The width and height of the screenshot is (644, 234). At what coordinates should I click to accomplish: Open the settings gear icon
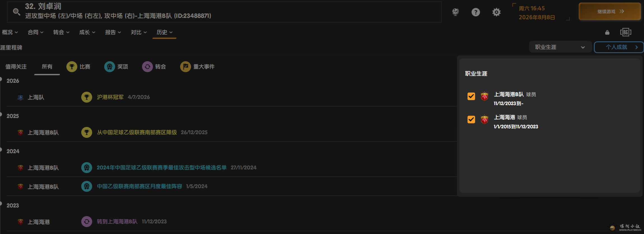coord(496,12)
